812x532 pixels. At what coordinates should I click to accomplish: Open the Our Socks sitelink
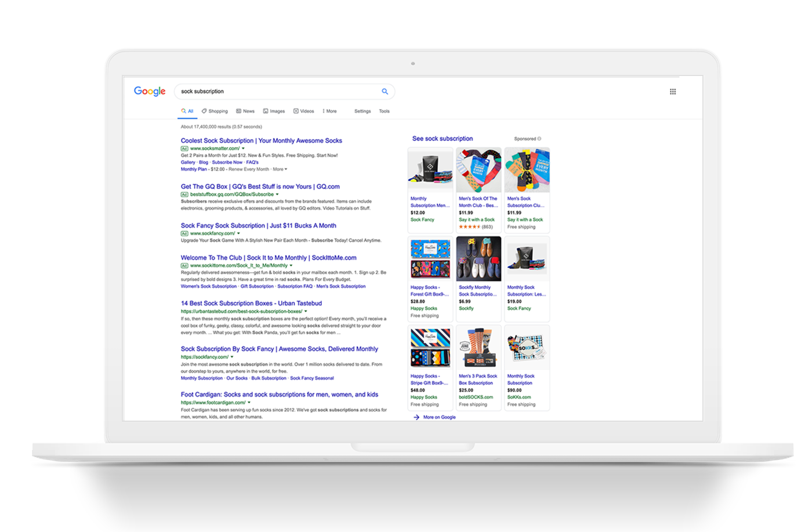click(237, 378)
